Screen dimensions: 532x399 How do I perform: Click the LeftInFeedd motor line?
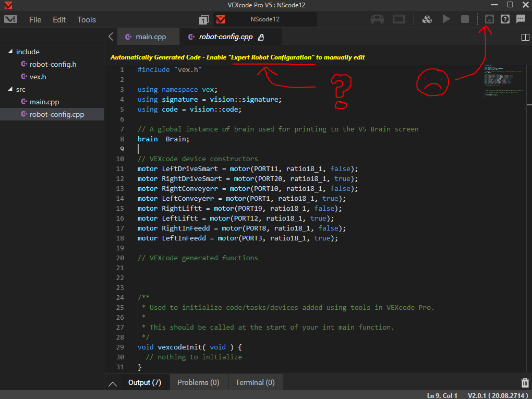click(x=237, y=238)
